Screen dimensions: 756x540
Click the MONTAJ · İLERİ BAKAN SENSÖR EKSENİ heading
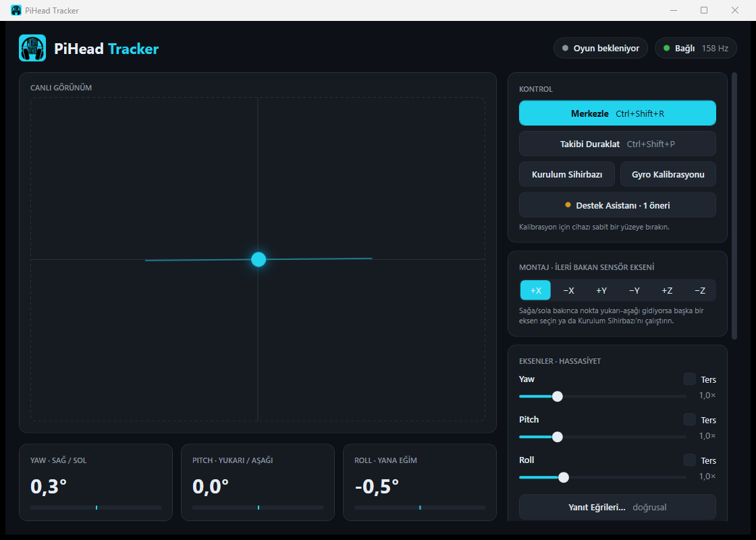coord(587,267)
